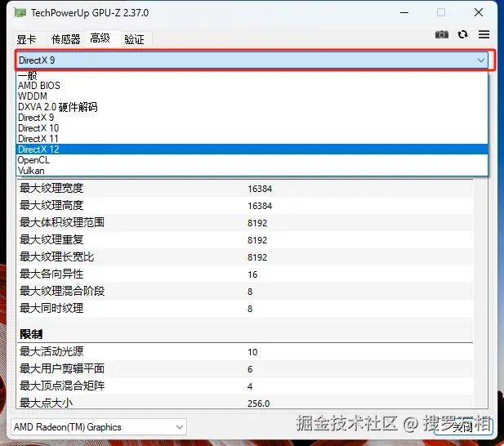Screen dimensions: 504x446
Task: Click the 最大活动光源 row label
Action: 51,351
